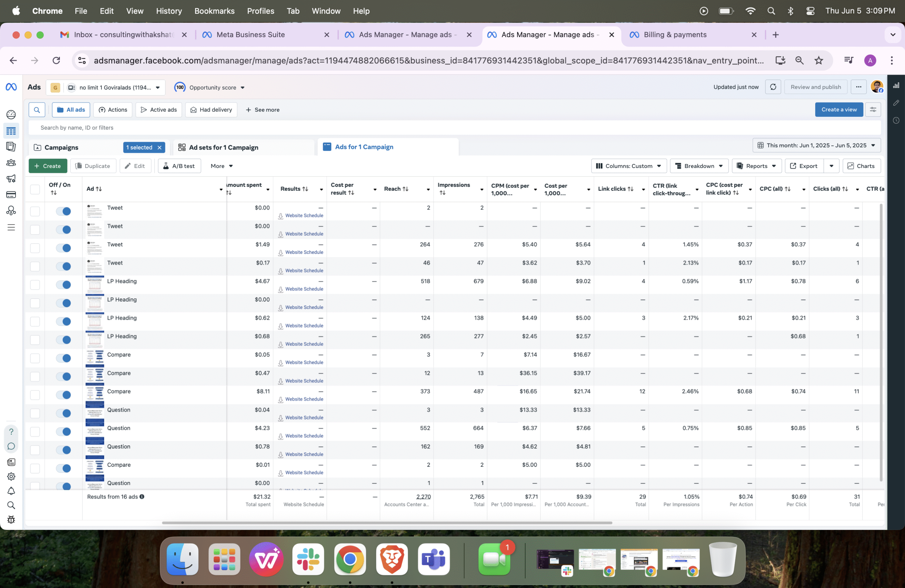Open the Bookmarks menu in menu bar
Screen dimensions: 905x588
214,11
